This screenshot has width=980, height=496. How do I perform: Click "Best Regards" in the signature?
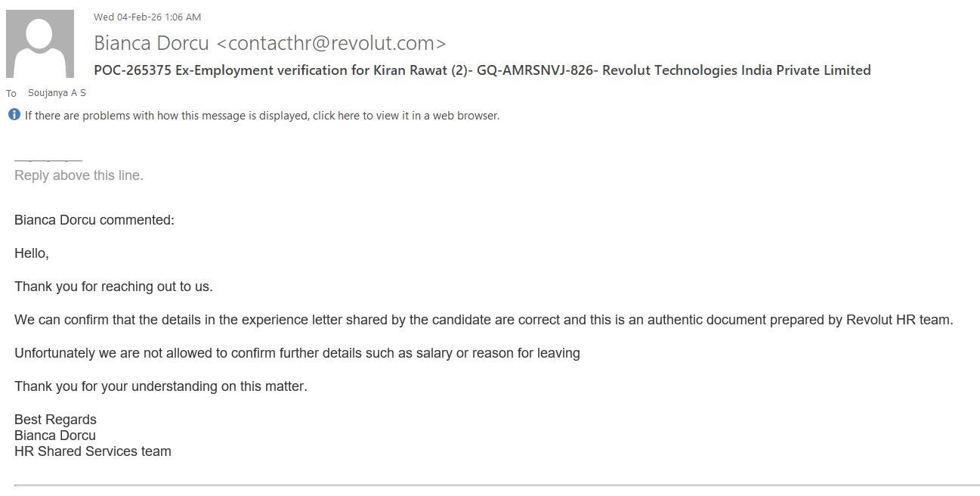point(55,420)
